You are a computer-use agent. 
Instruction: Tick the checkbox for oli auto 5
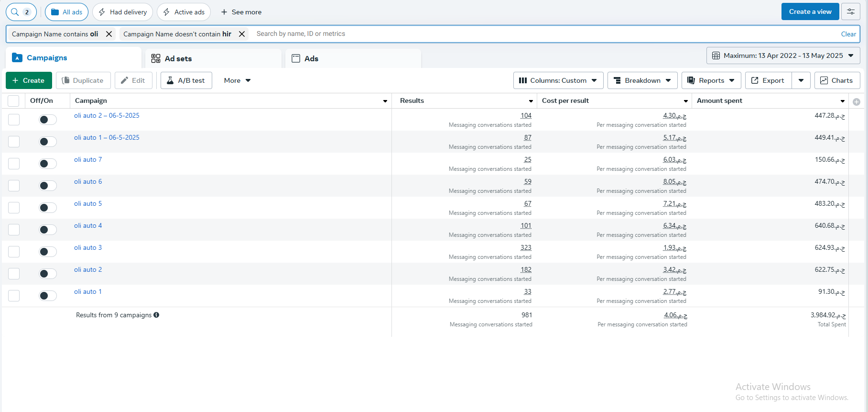[14, 208]
